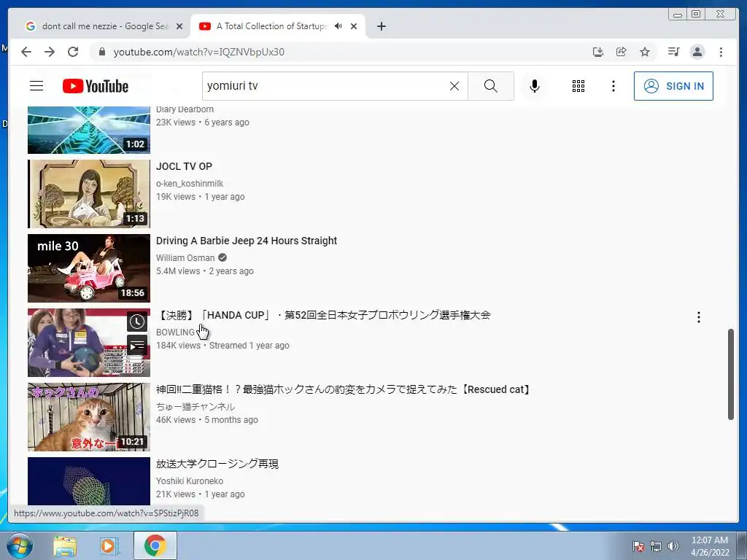This screenshot has width=747, height=560.
Task: Open the Chrome profile avatar
Action: click(697, 52)
